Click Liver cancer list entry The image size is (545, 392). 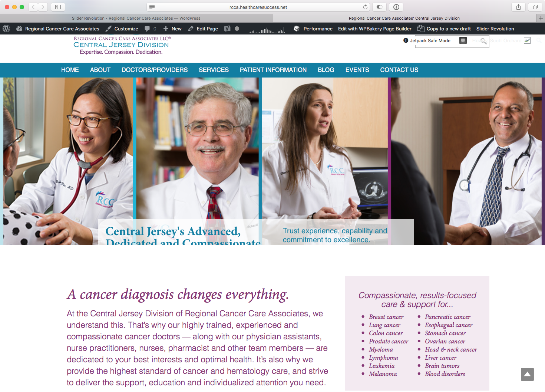[x=440, y=358]
